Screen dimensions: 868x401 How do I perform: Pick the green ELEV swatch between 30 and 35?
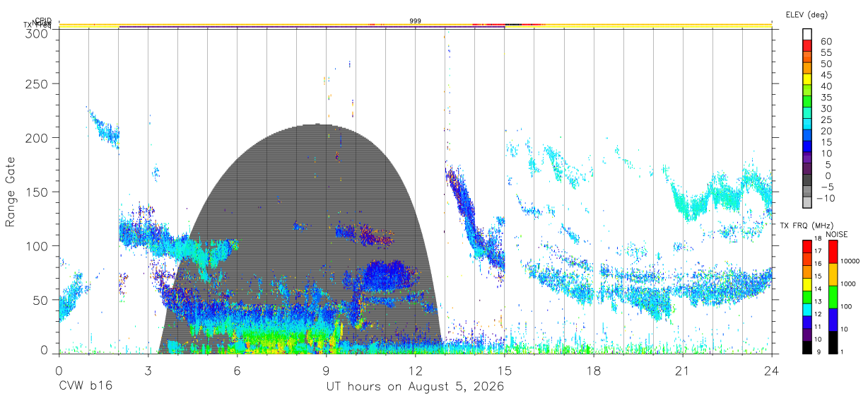[807, 102]
